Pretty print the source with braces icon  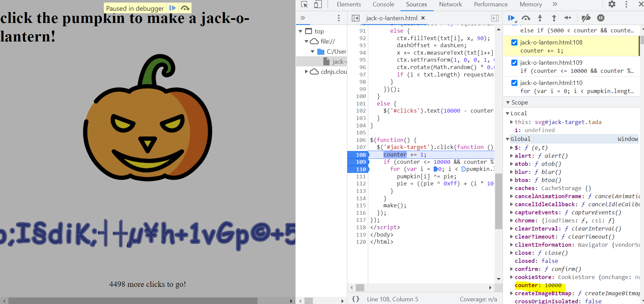[x=356, y=299]
